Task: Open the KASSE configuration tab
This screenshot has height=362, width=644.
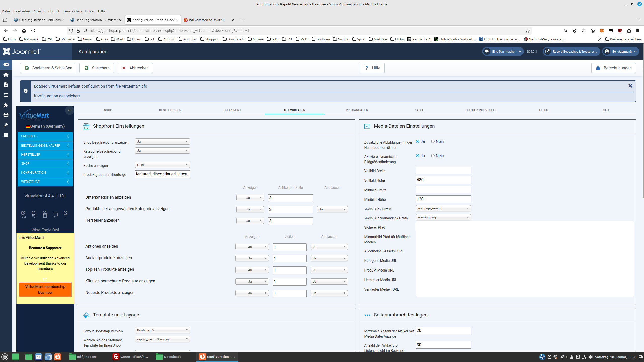Action: [419, 110]
